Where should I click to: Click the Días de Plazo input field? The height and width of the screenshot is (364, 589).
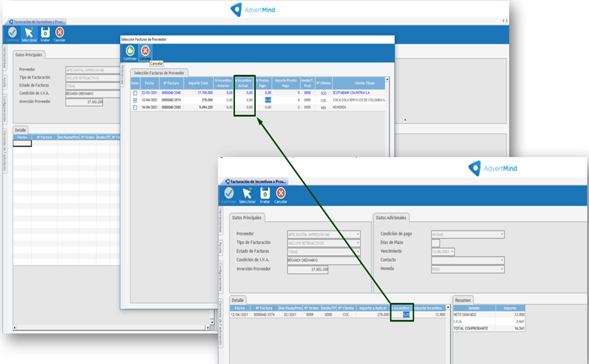[436, 243]
